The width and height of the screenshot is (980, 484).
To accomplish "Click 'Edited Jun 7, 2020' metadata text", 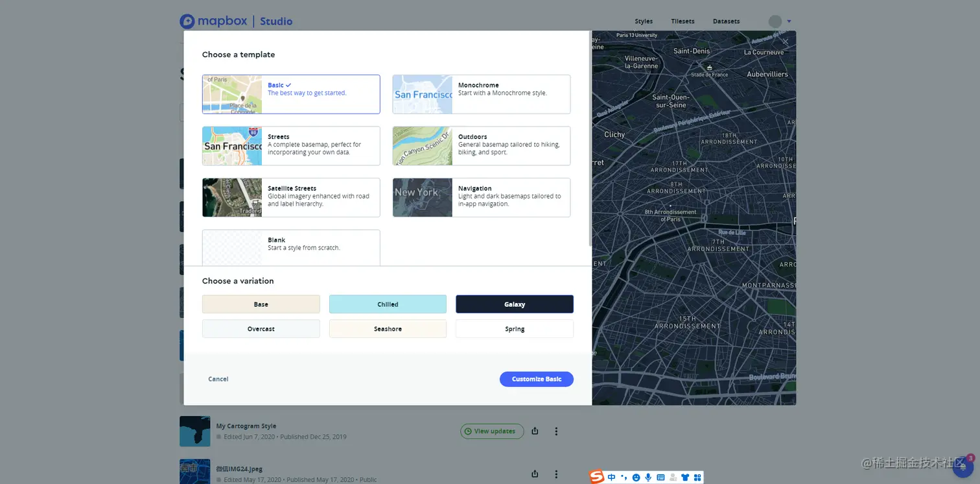I will click(250, 437).
